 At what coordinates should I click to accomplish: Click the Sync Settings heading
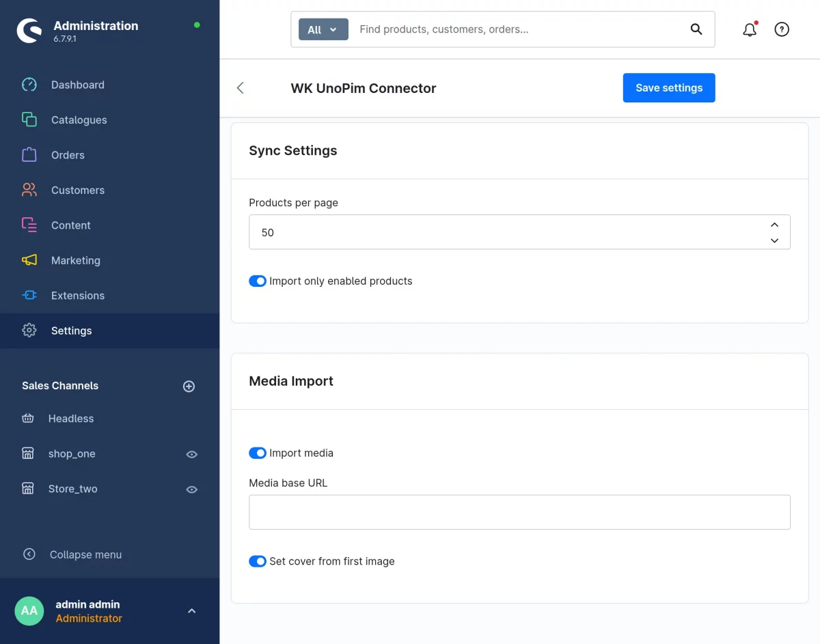(x=293, y=151)
